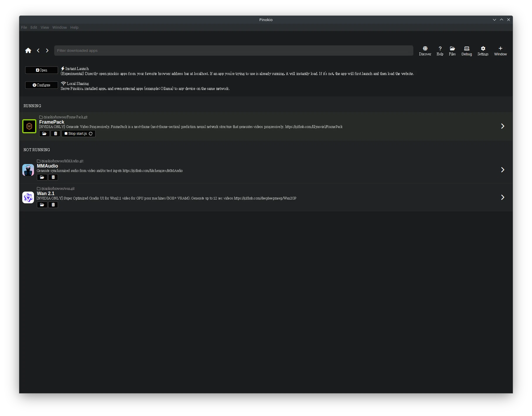Viewport: 532px width, 416px height.
Task: Open Settings gear
Action: [483, 51]
